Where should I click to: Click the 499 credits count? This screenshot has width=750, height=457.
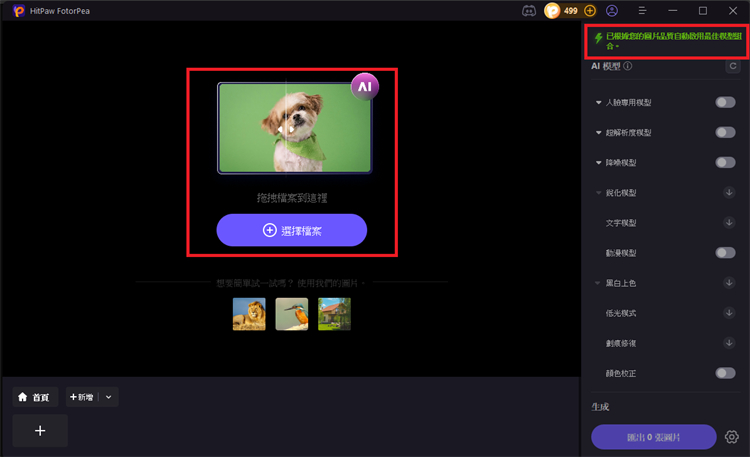pyautogui.click(x=570, y=11)
